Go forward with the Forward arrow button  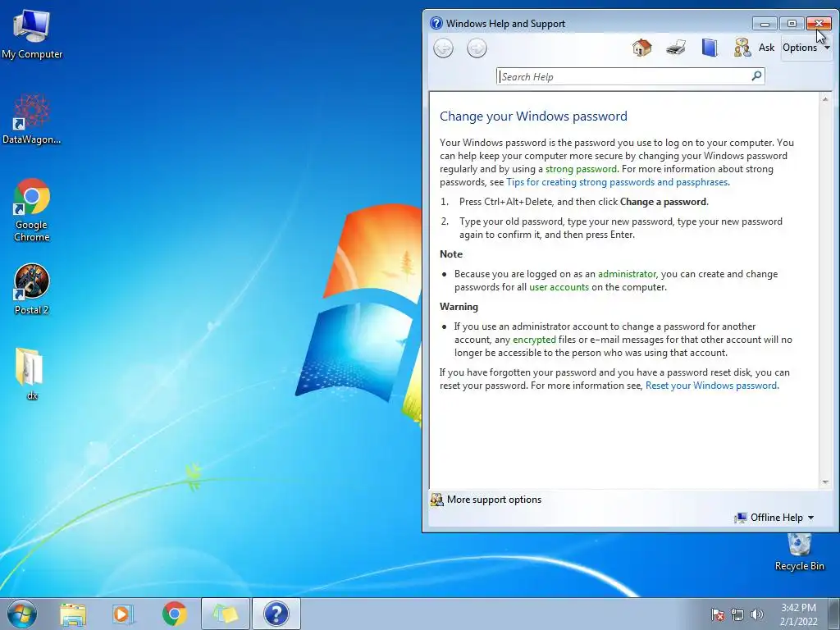coord(477,48)
